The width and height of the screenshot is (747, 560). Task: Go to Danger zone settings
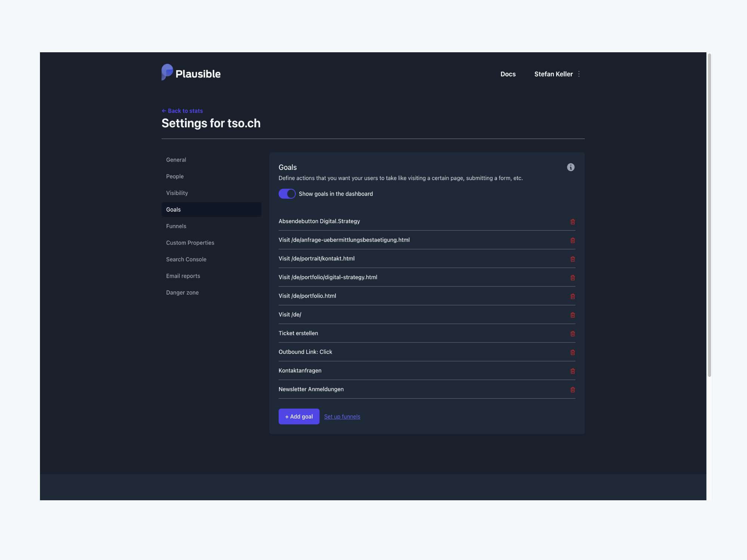pyautogui.click(x=182, y=293)
